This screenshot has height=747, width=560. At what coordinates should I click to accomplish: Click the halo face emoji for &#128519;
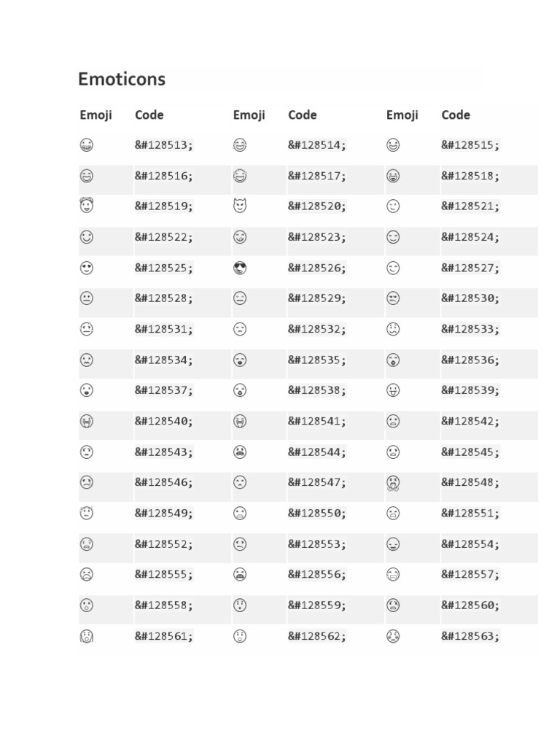(86, 205)
